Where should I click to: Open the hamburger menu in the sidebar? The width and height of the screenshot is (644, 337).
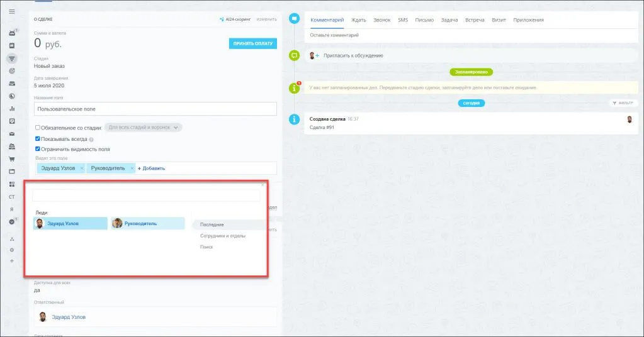click(x=11, y=11)
